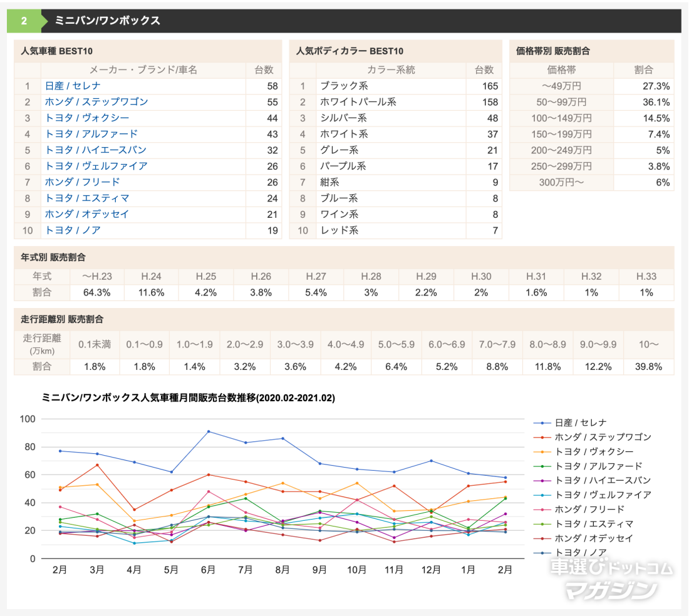Click the 〜H.23 model year header

click(97, 276)
